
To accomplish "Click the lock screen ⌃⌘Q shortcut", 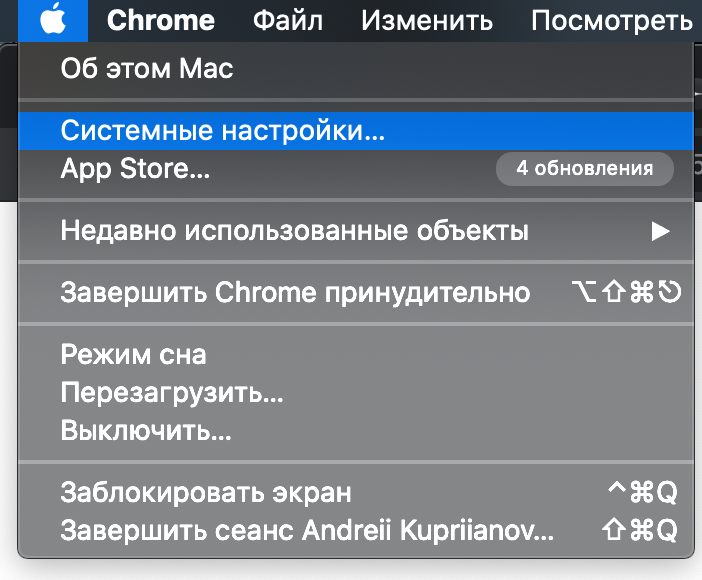I will tap(643, 493).
